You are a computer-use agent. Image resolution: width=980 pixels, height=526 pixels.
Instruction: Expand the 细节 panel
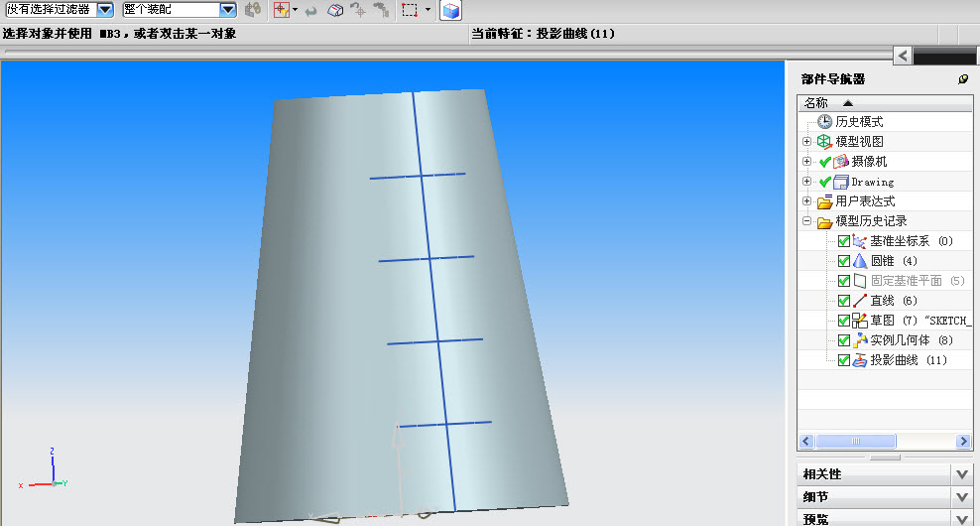coord(962,496)
